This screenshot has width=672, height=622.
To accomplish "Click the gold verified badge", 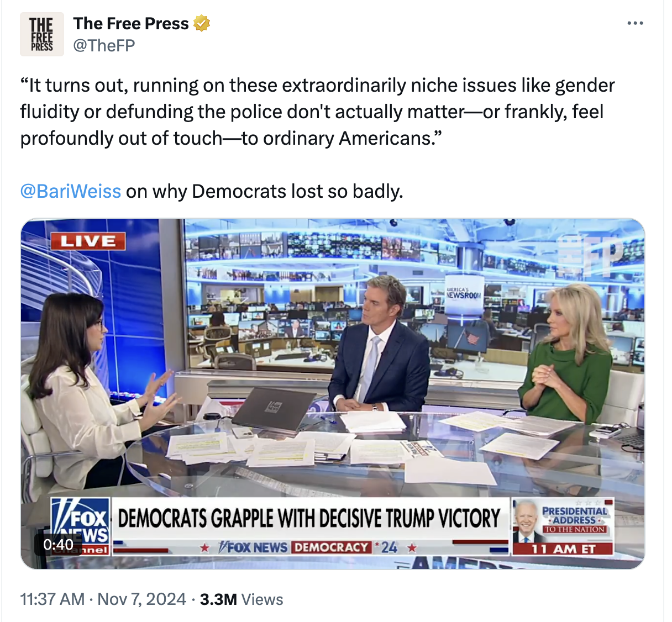I will point(202,24).
